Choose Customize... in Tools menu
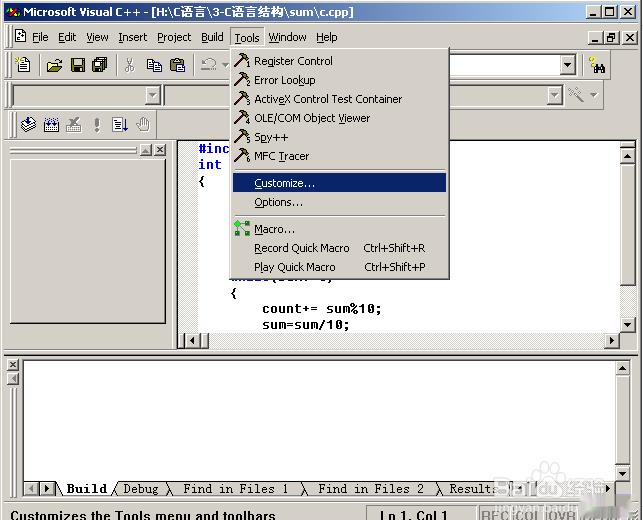This screenshot has height=520, width=643. (339, 183)
